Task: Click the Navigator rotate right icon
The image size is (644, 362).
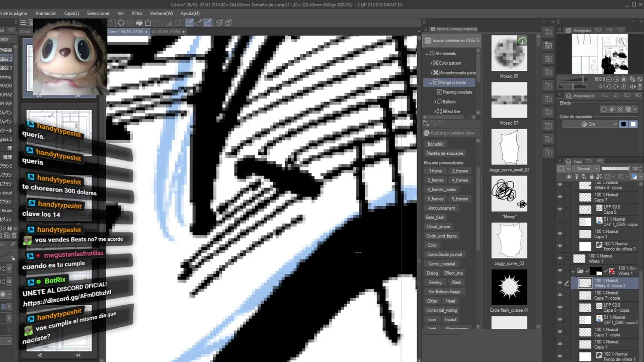Action: point(616,86)
